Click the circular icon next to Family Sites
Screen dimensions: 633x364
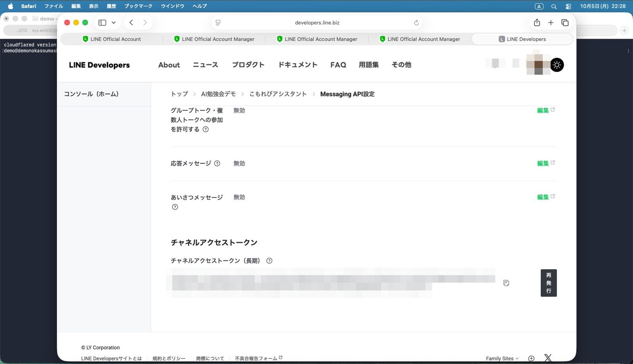(531, 358)
